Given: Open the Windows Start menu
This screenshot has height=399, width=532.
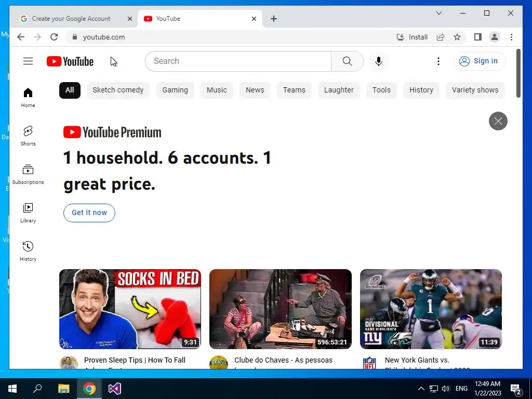Looking at the screenshot, I should coord(12,389).
